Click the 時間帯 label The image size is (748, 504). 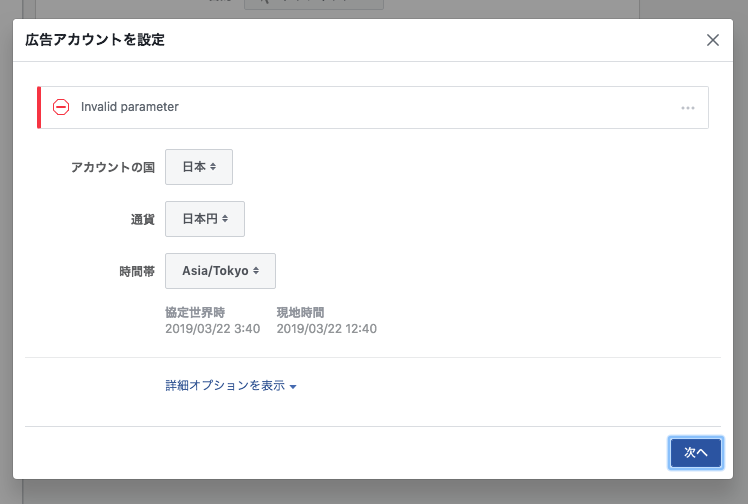(x=137, y=271)
